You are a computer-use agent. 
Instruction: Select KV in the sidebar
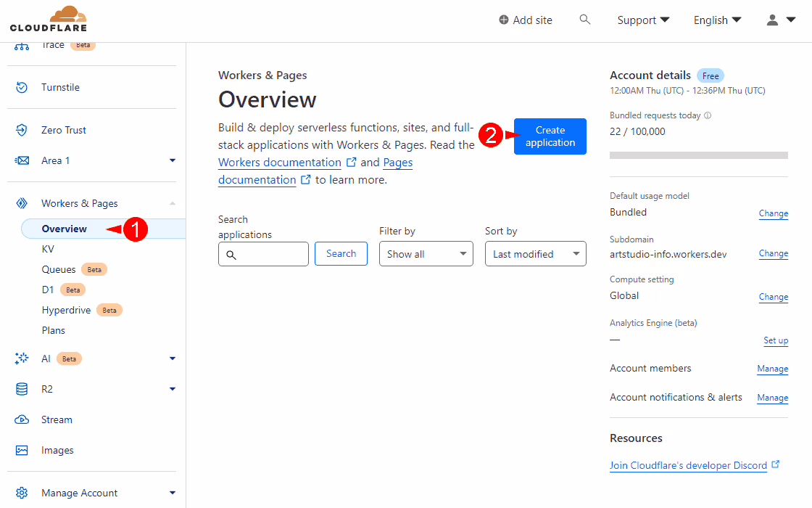point(48,249)
